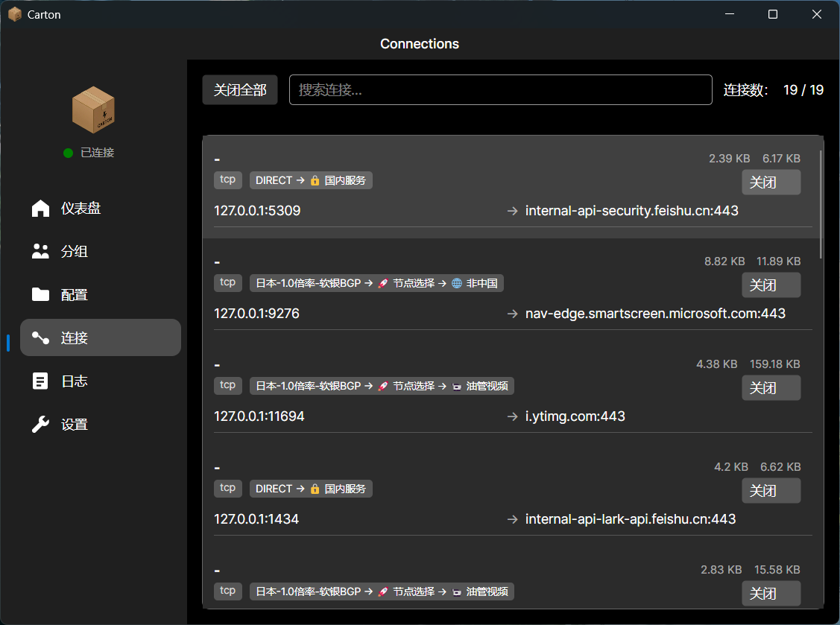The height and width of the screenshot is (625, 840).
Task: Close the i.ytimg.com connection
Action: [771, 388]
